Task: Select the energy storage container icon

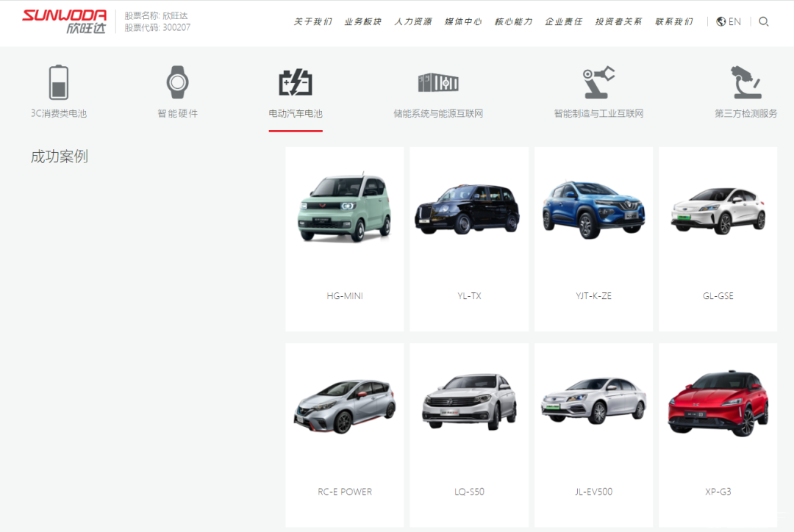Action: tap(438, 82)
